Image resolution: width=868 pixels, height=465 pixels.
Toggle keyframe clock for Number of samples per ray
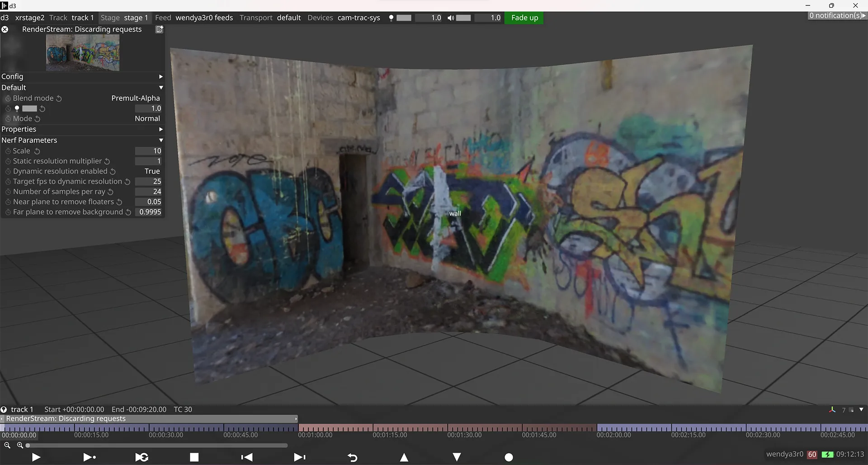pos(8,192)
